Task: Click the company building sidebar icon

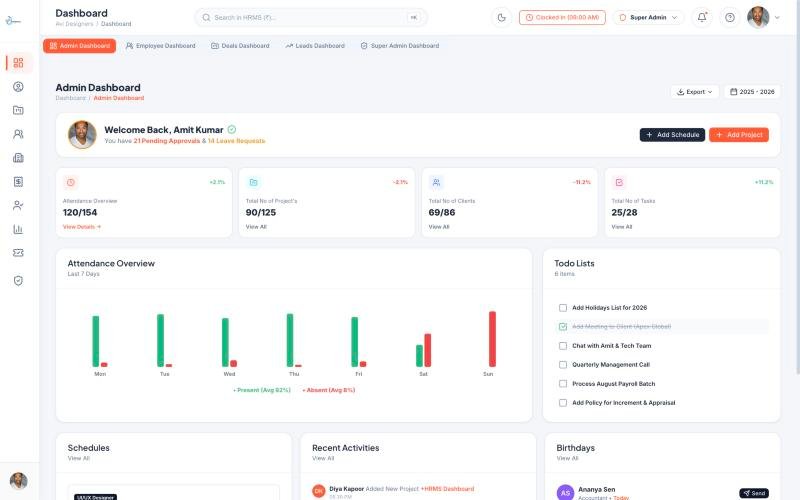Action: coord(18,158)
